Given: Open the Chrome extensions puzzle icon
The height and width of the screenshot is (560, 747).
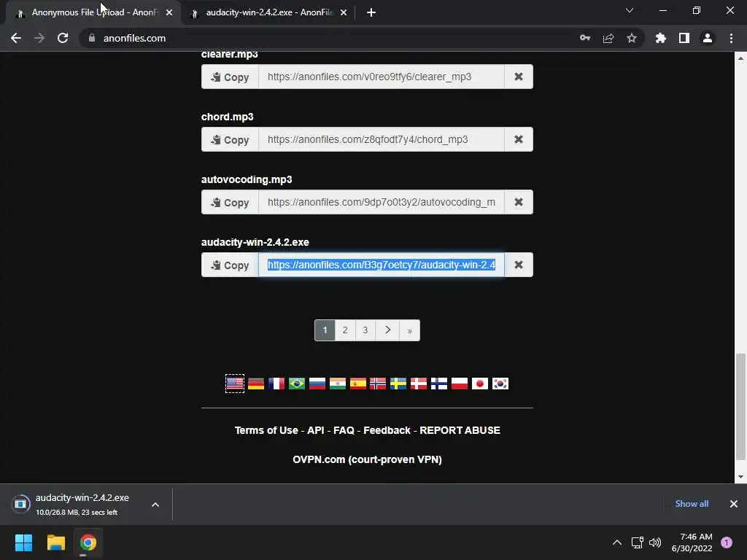Looking at the screenshot, I should tap(661, 38).
